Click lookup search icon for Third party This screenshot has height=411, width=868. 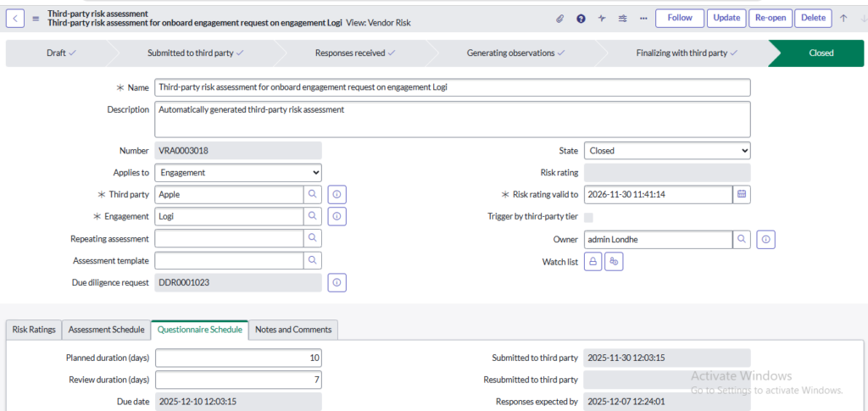[313, 194]
